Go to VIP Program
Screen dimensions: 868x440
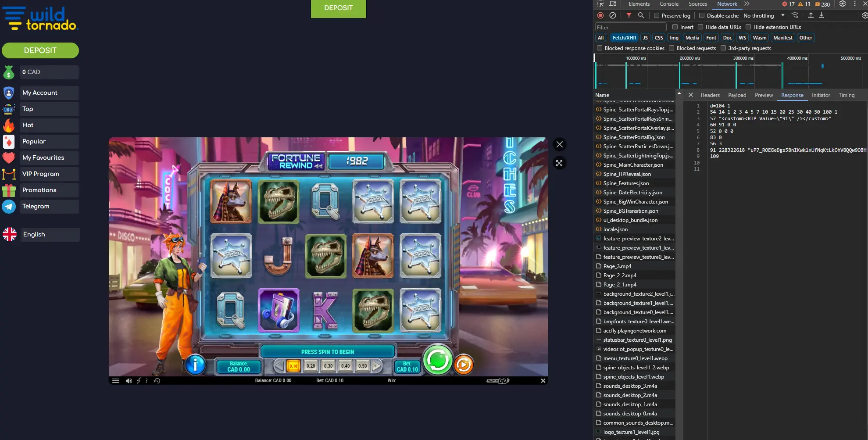pyautogui.click(x=50, y=174)
